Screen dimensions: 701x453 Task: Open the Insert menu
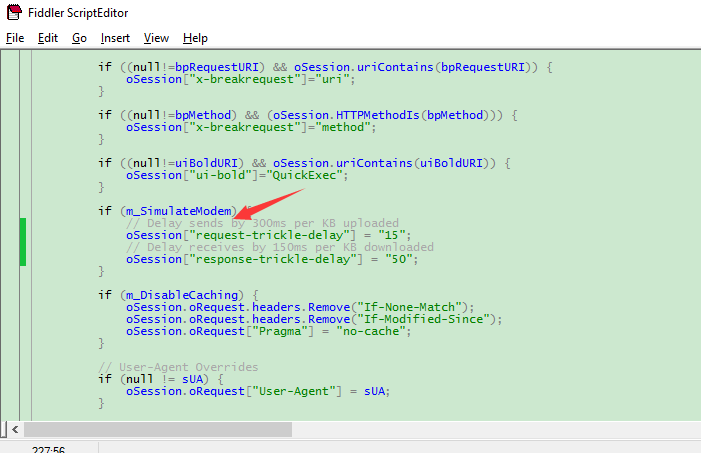[115, 38]
